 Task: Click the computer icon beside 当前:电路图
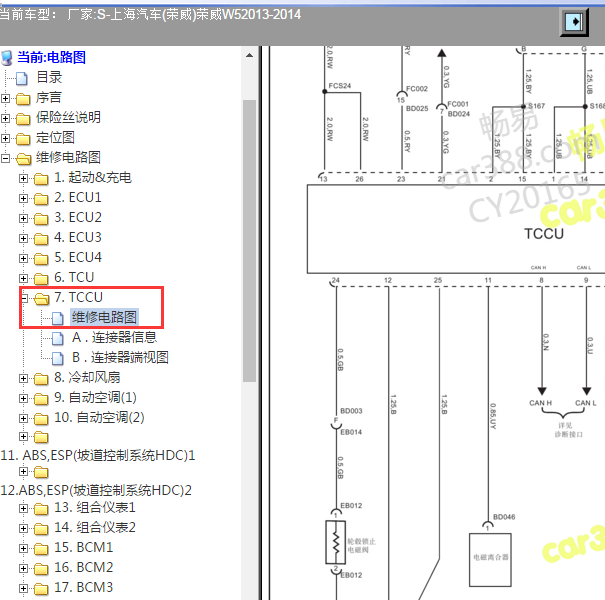(x=7, y=57)
